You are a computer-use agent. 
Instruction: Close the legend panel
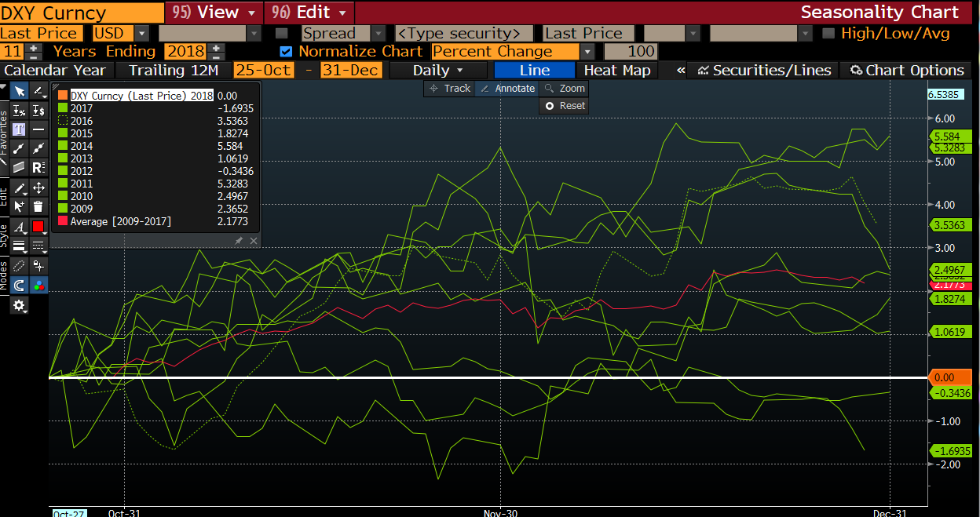(x=253, y=241)
